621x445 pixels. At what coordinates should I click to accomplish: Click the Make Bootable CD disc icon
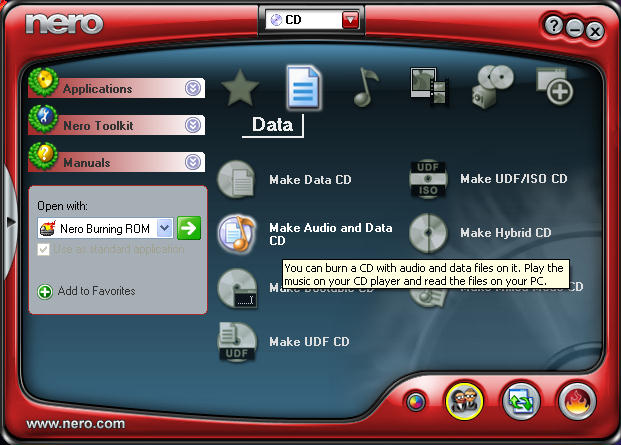tap(237, 288)
